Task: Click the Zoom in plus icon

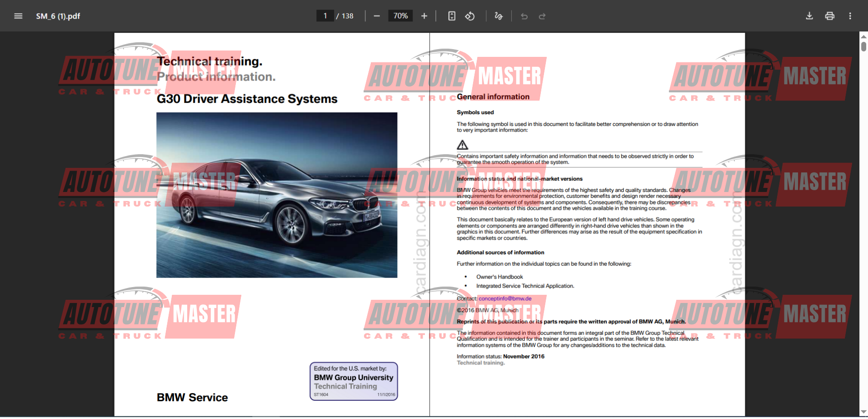Action: point(424,15)
